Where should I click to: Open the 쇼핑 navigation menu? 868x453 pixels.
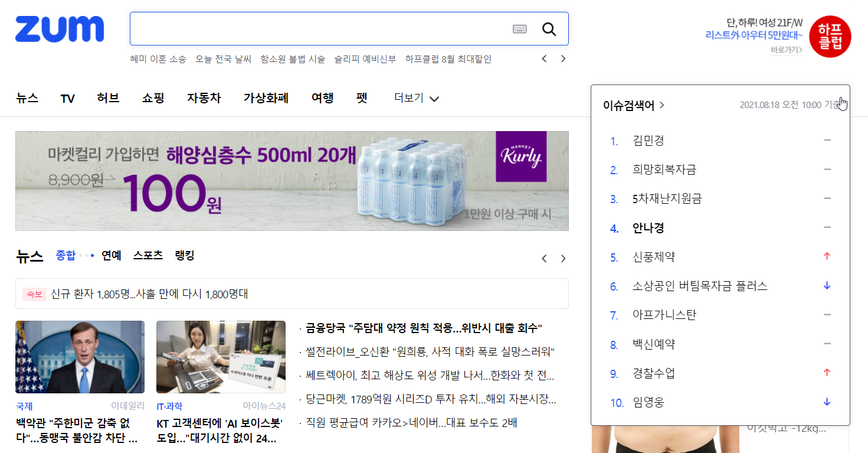[x=153, y=98]
